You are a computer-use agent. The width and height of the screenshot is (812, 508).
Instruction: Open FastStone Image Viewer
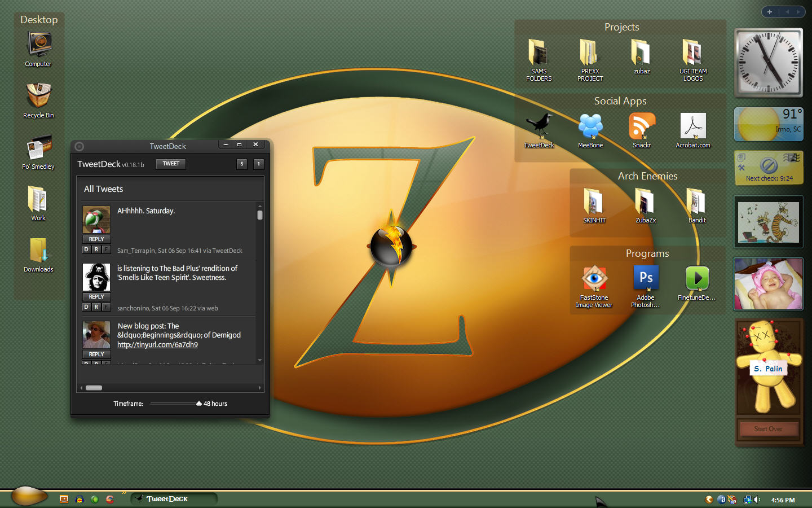[x=594, y=287]
